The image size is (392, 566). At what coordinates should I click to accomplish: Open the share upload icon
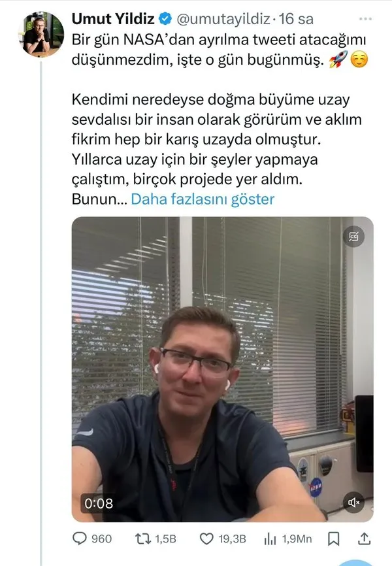[364, 539]
